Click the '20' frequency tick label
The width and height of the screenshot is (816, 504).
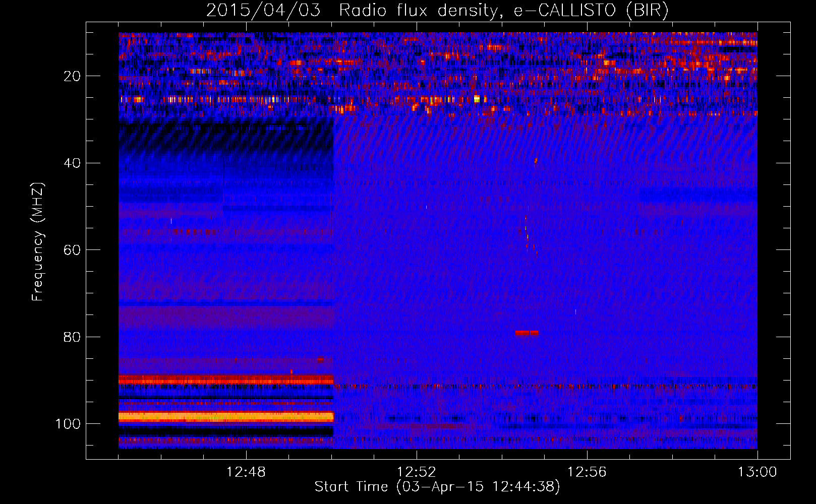[73, 76]
